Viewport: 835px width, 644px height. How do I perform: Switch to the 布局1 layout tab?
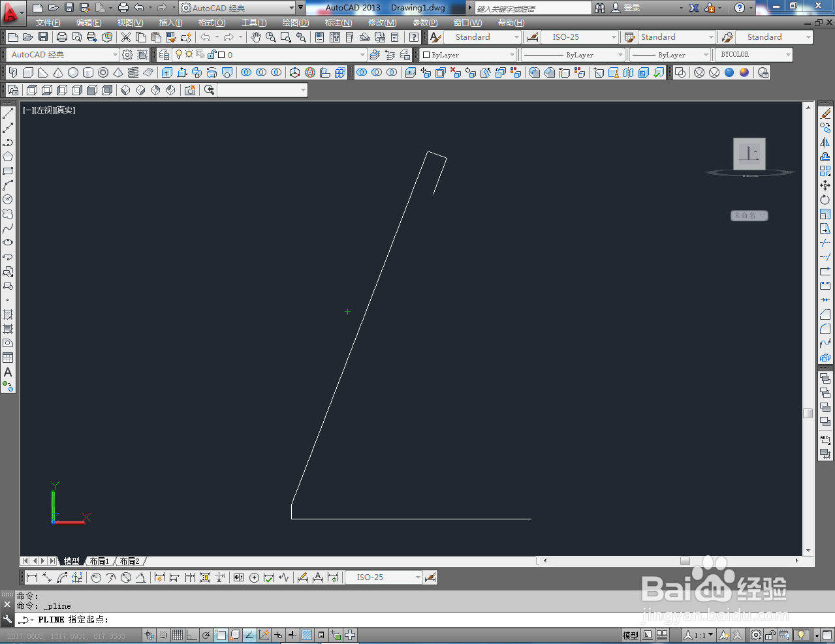(99, 561)
